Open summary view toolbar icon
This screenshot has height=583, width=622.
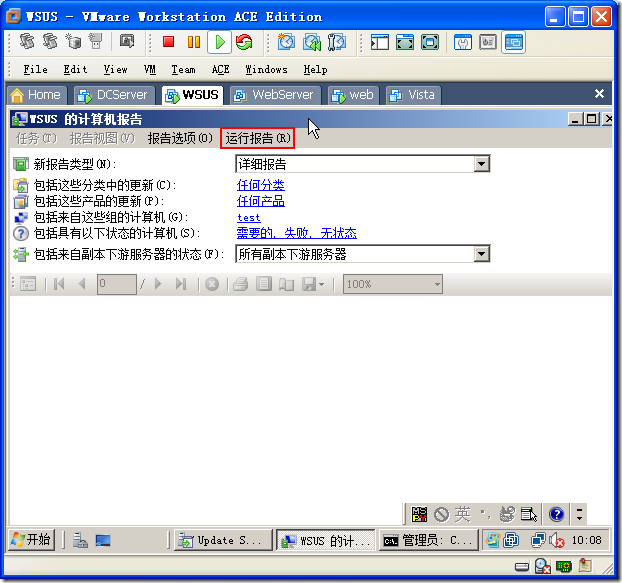463,42
